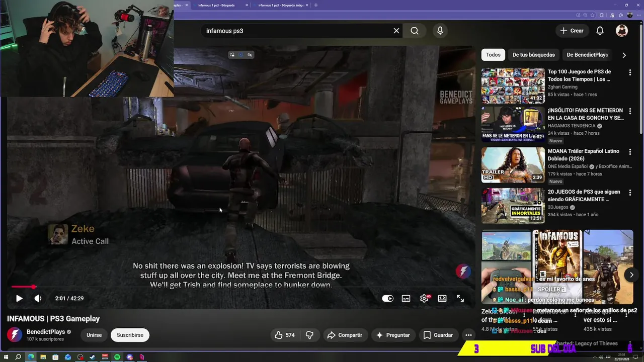The image size is (644, 362).
Task: Dislike the video with thumbs down
Action: [309, 335]
